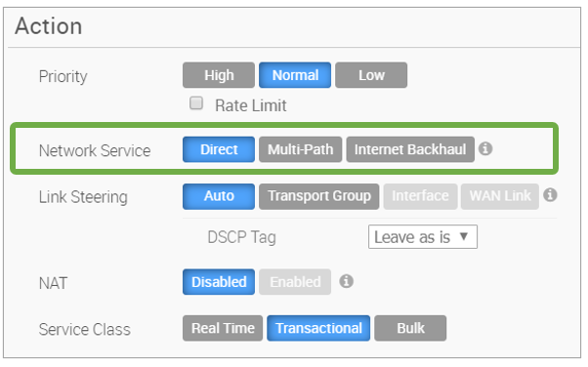This screenshot has height=367, width=588.
Task: Set Link Steering to Auto
Action: tap(219, 196)
